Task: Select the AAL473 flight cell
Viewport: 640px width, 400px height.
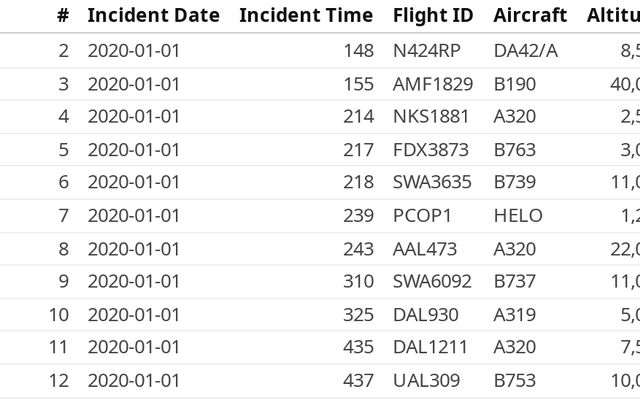Action: coord(425,248)
